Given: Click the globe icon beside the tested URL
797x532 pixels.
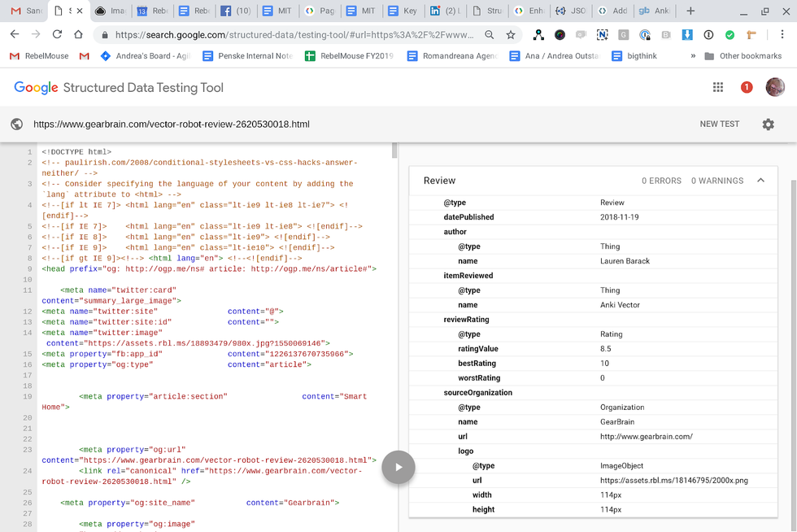Looking at the screenshot, I should (17, 124).
